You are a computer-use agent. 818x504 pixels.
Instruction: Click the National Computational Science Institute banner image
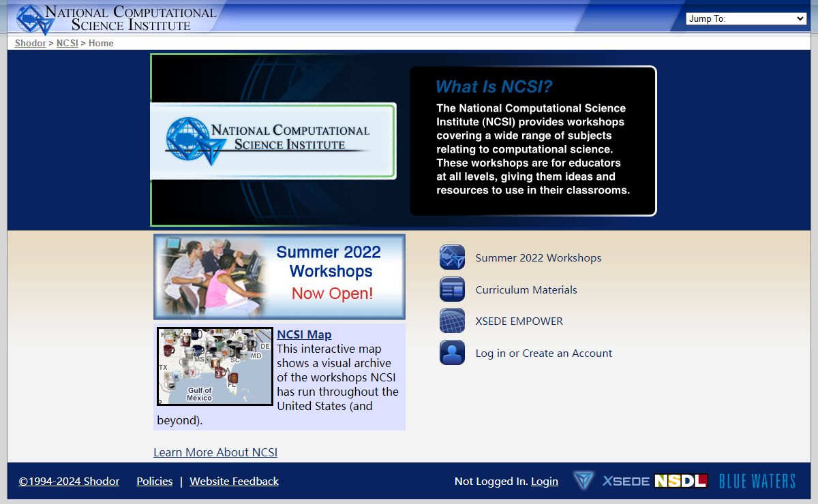(x=273, y=140)
